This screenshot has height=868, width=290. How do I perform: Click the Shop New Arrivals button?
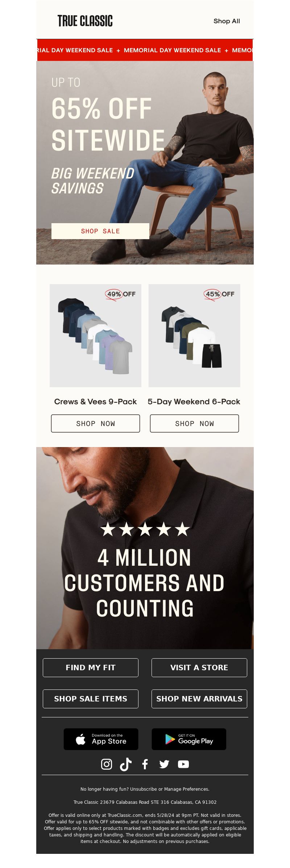point(199,699)
